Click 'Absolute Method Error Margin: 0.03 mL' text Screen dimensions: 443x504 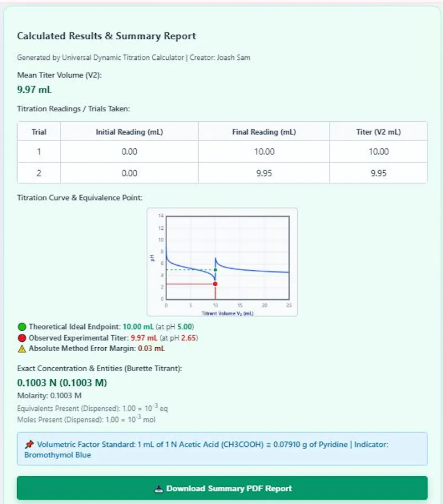click(96, 348)
